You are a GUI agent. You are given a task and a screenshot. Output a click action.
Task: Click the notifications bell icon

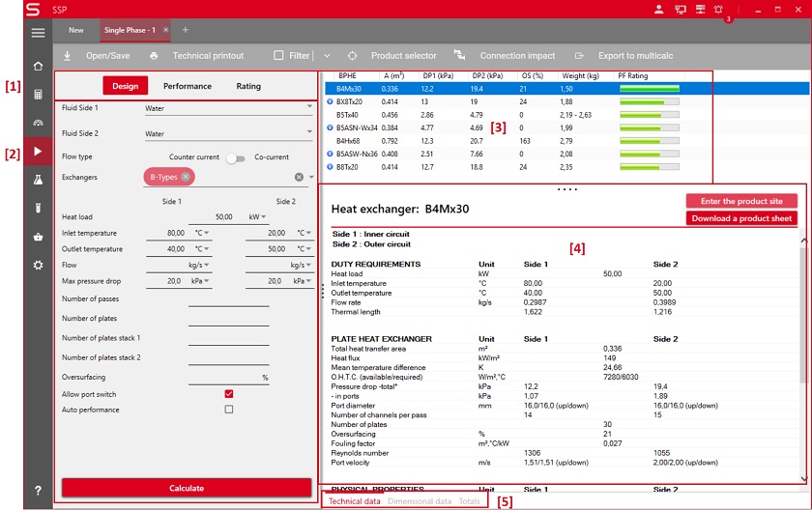click(x=718, y=10)
